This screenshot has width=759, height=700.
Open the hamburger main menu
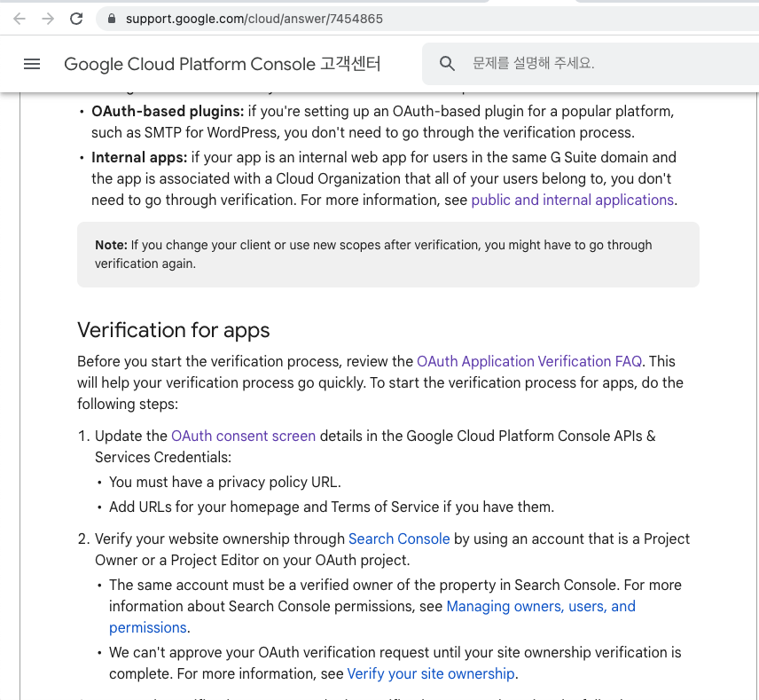[x=32, y=64]
